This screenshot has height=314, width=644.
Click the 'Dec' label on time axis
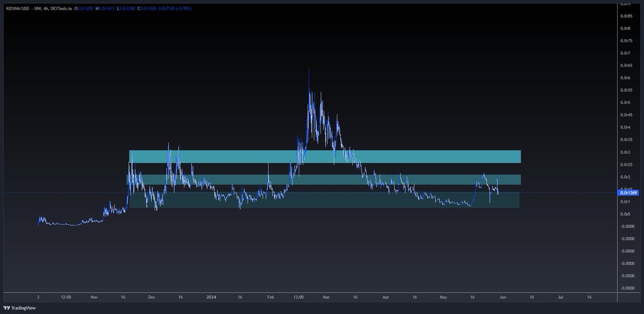click(151, 296)
